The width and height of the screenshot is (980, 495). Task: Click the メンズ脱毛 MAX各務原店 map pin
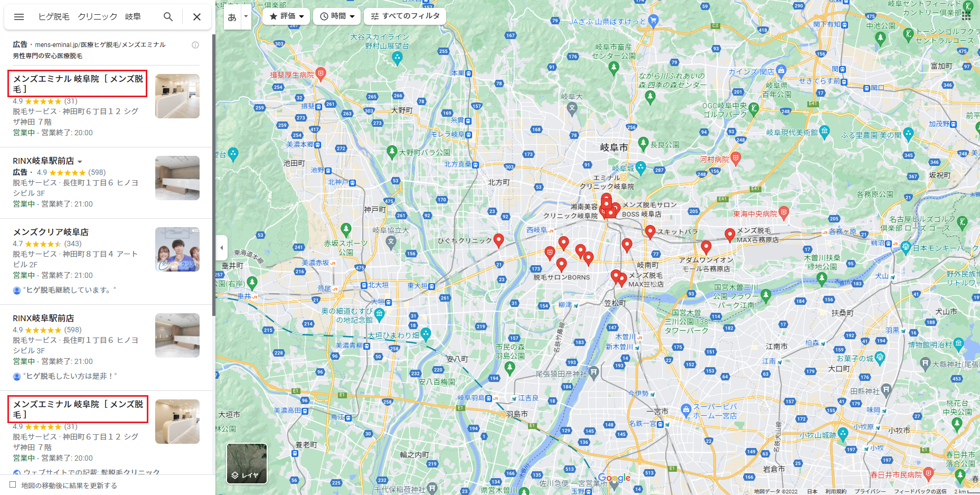[x=729, y=235]
